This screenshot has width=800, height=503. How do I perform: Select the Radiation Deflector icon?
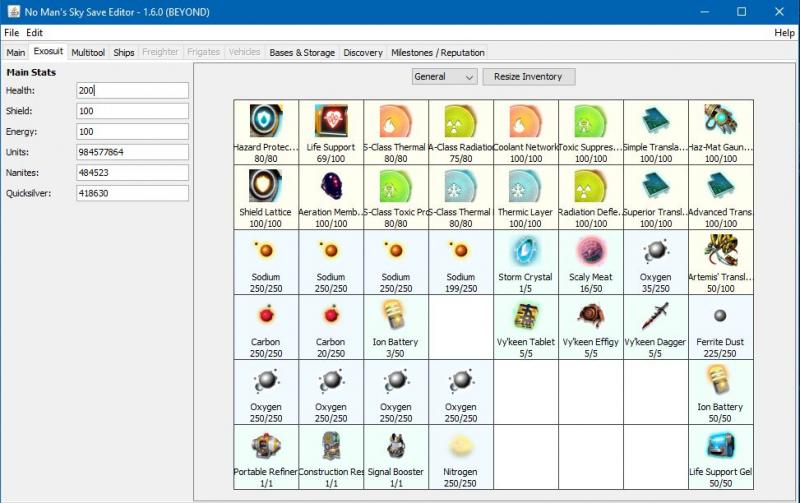[591, 186]
